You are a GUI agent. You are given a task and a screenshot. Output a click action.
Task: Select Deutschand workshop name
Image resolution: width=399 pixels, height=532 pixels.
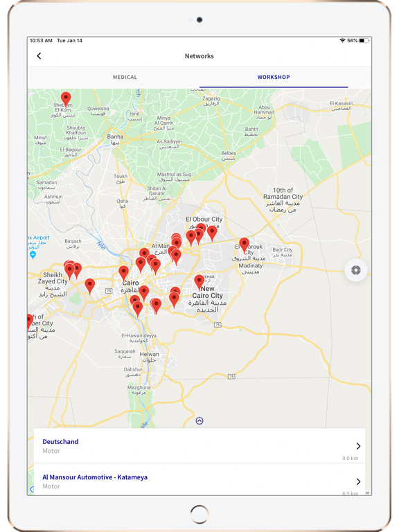[x=60, y=441]
